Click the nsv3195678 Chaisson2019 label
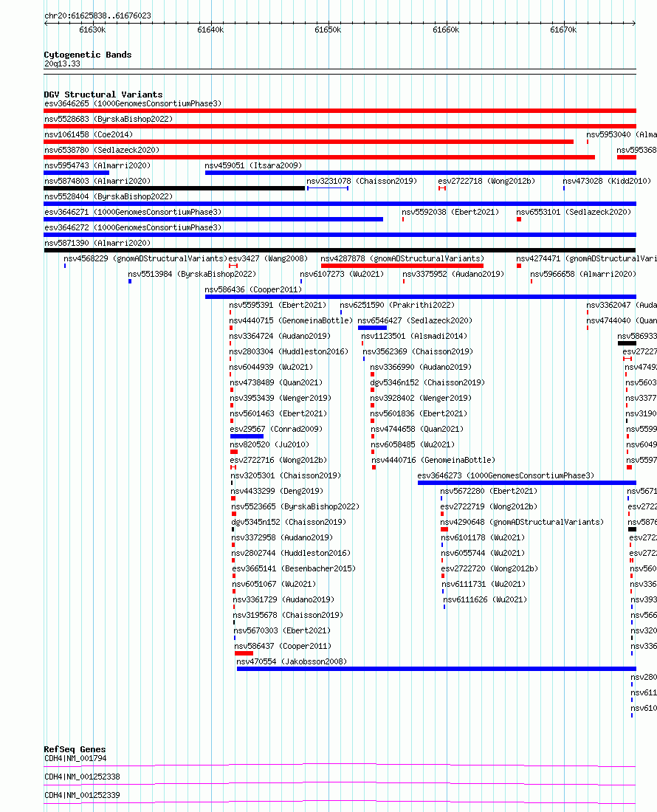 click(x=289, y=615)
